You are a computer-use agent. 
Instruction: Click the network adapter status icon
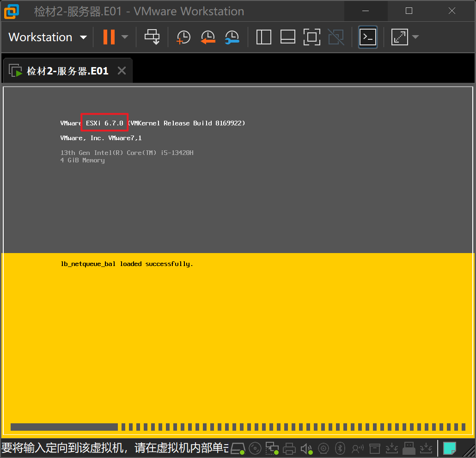(x=272, y=448)
